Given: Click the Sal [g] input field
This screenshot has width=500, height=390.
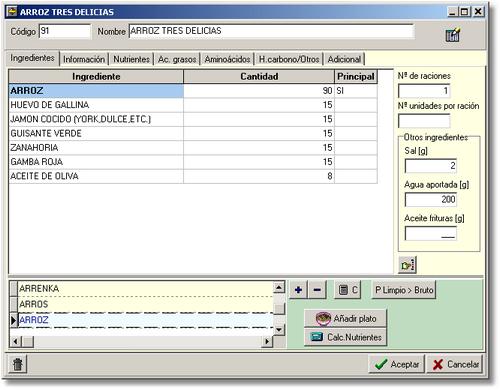Looking at the screenshot, I should click(431, 166).
